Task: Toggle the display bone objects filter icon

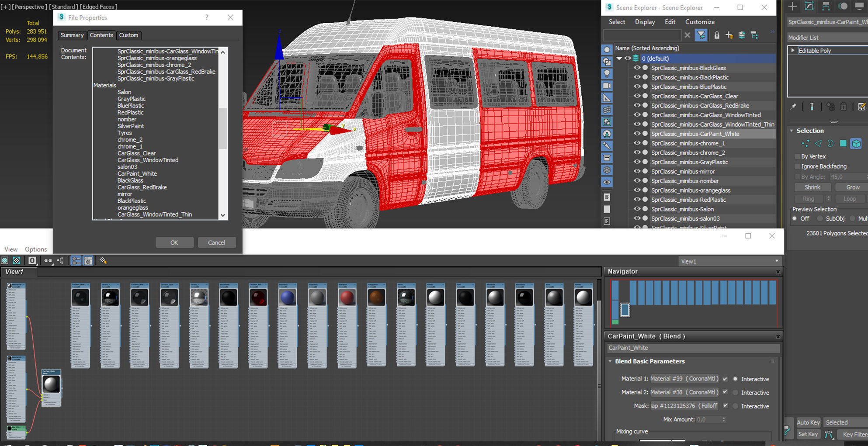Action: click(607, 146)
